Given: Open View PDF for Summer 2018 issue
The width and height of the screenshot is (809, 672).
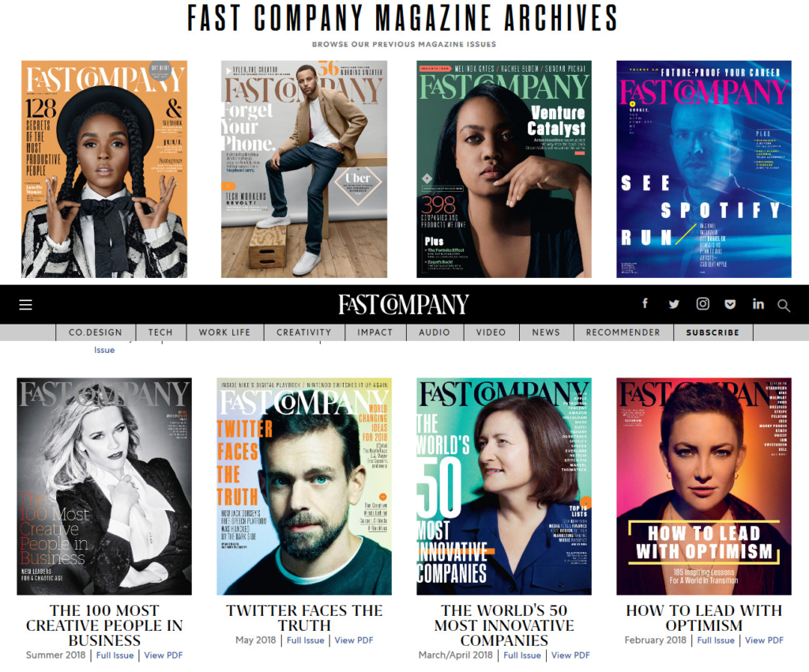Looking at the screenshot, I should pos(163,655).
